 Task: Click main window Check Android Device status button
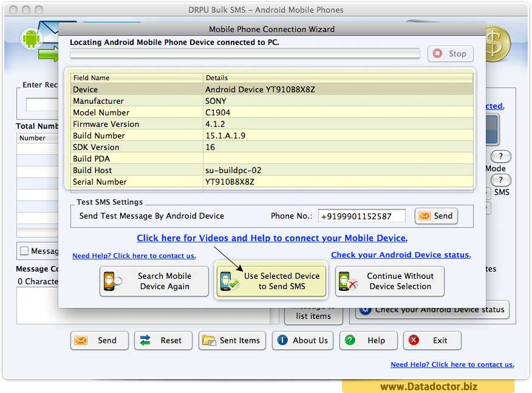432,310
